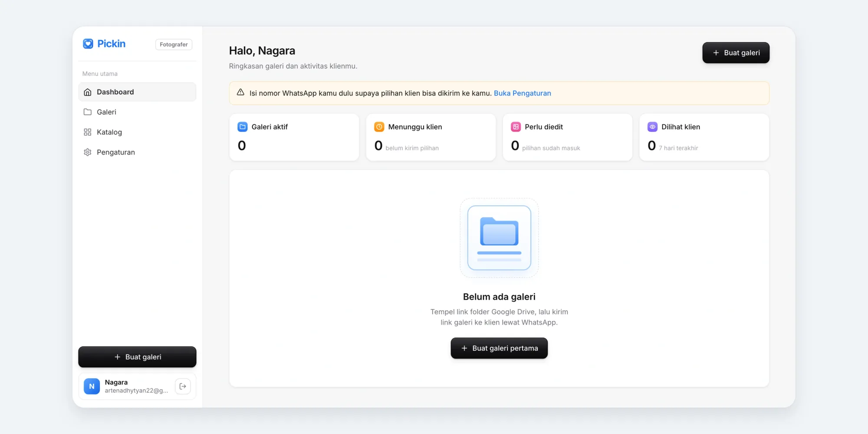Click the Ringkasan galeri subtitle text
868x434 pixels.
pyautogui.click(x=293, y=66)
